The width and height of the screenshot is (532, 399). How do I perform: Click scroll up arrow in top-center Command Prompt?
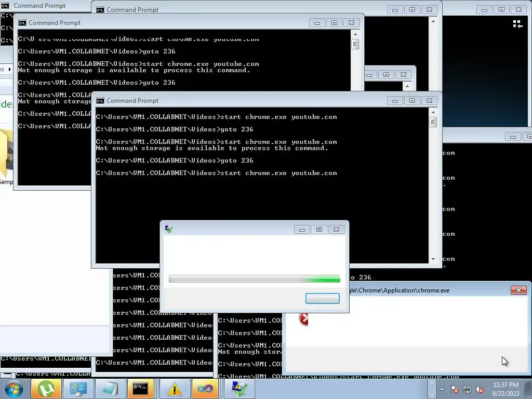(x=433, y=21)
